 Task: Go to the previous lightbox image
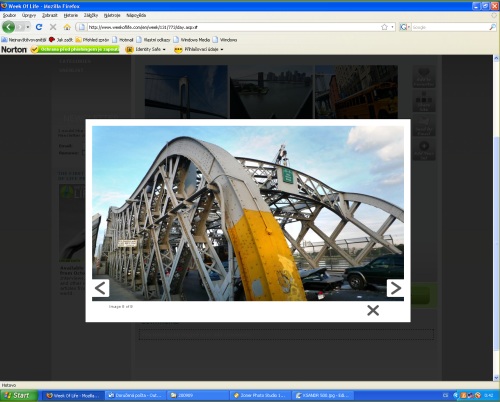pos(101,288)
